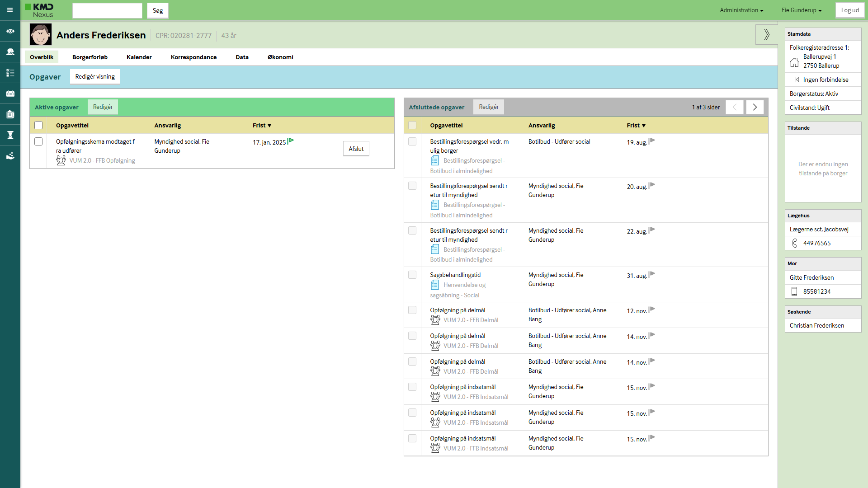The image size is (868, 488).
Task: Check the Opfølgningsskema modtaget task checkbox
Action: (38, 141)
